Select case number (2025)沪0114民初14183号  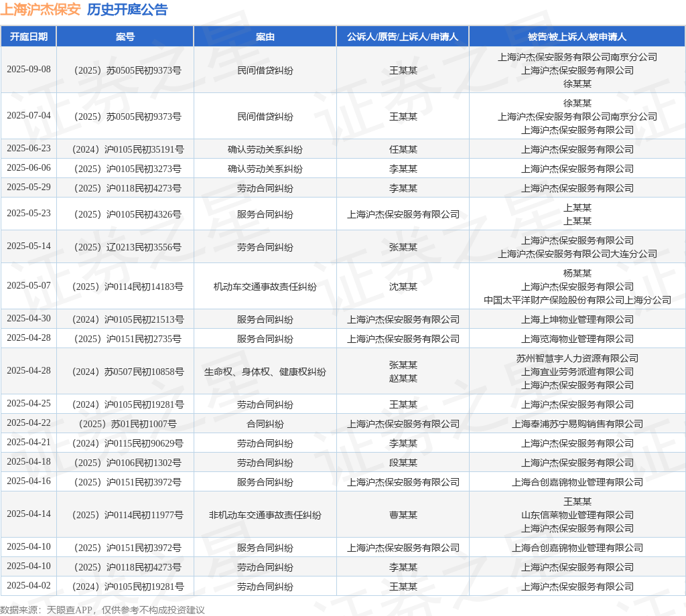point(127,287)
